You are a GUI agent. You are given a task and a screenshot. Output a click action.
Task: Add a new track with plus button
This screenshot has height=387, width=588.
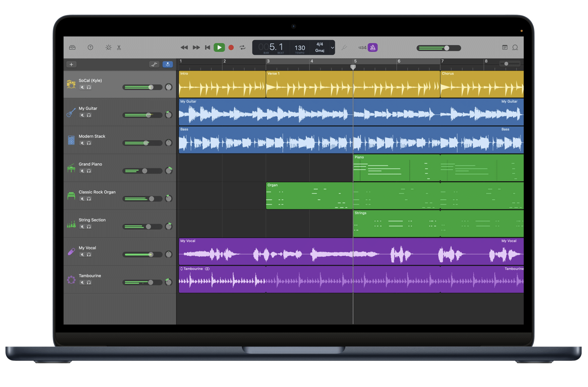tap(71, 64)
